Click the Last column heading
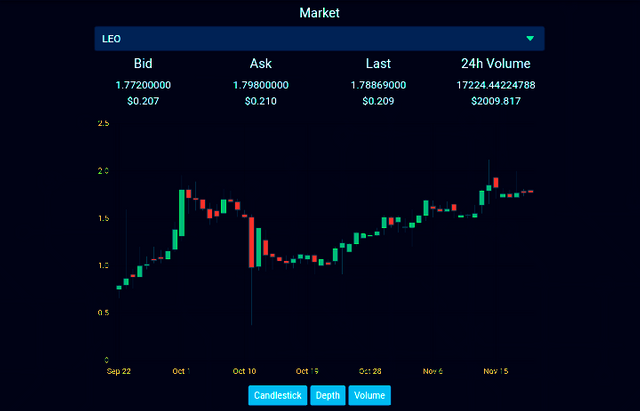The image size is (640, 411). point(378,63)
